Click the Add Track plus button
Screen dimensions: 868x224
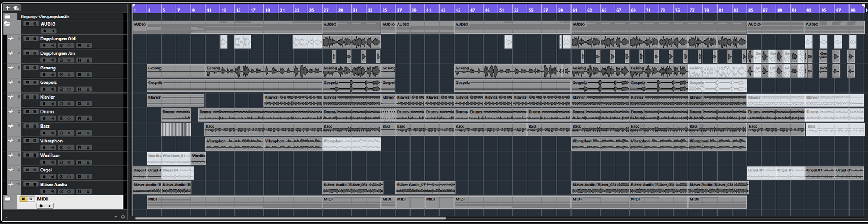click(x=7, y=8)
